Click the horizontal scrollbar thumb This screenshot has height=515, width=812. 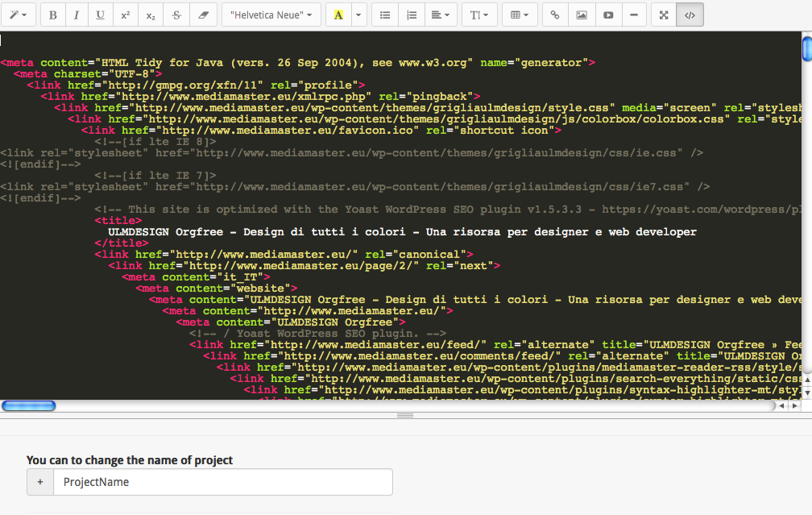click(x=28, y=405)
